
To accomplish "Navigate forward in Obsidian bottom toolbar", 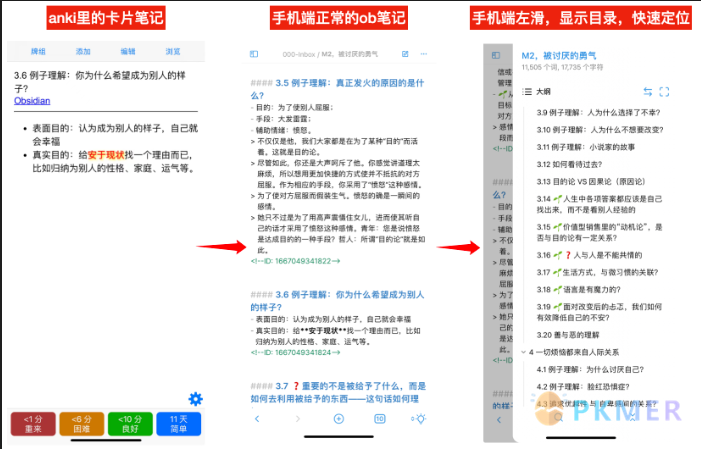I will [298, 419].
